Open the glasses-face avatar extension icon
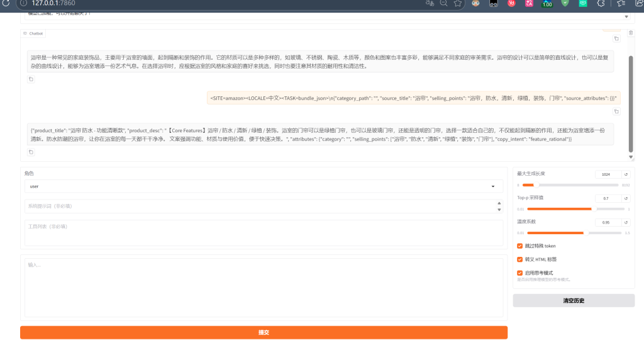The image size is (644, 340). pos(475,3)
